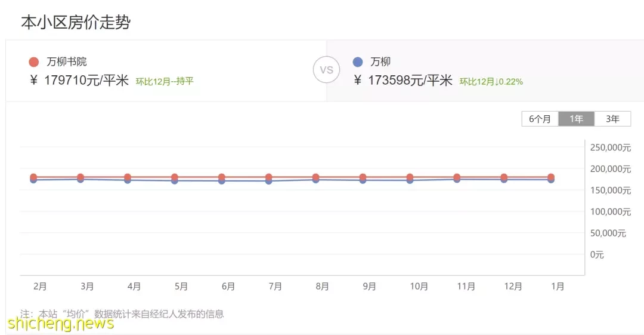Click the 5月 axis label
644x335 pixels.
point(181,287)
